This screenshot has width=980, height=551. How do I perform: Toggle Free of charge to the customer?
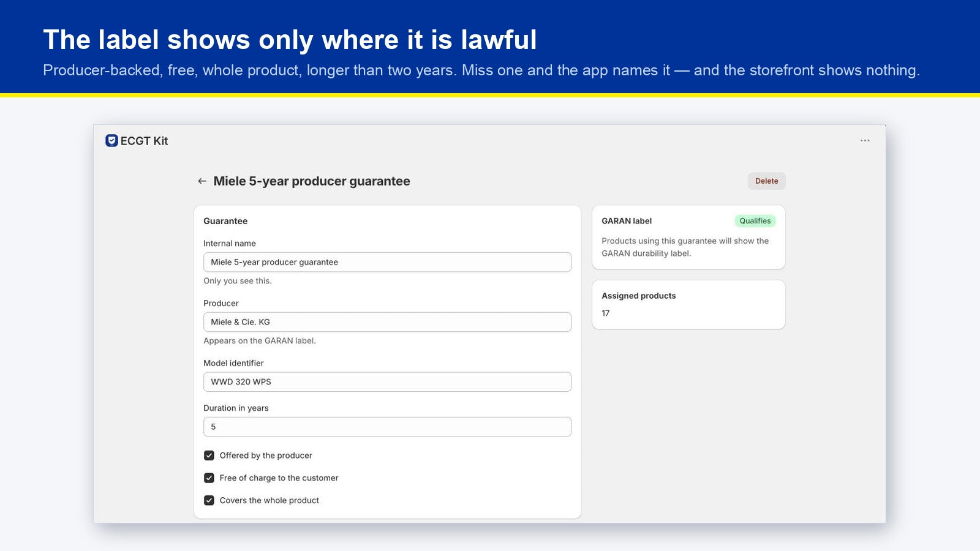coord(209,478)
